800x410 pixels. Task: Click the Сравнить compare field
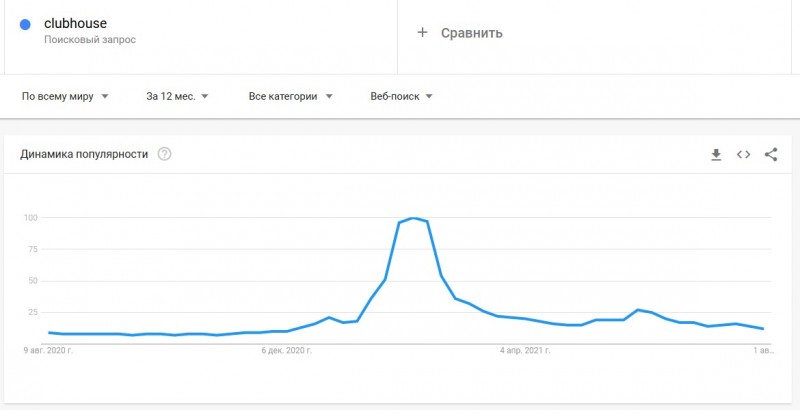pyautogui.click(x=594, y=37)
